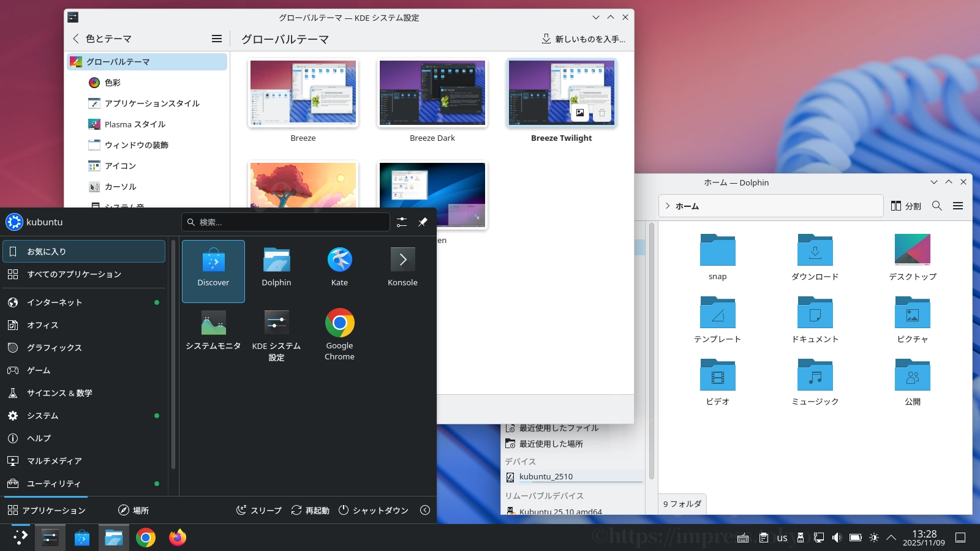Open ドキュメント folder in Dolphin

tap(815, 320)
